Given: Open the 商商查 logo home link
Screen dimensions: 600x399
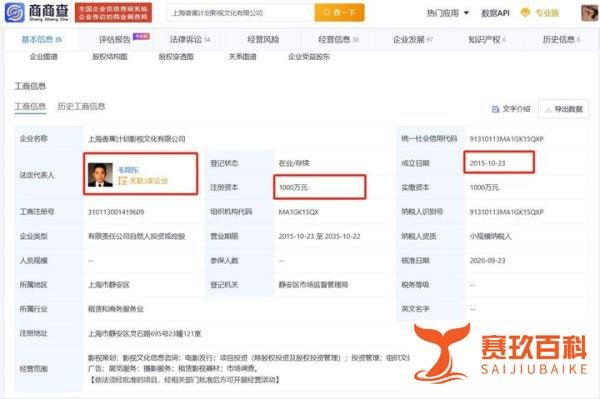Looking at the screenshot, I should (37, 12).
